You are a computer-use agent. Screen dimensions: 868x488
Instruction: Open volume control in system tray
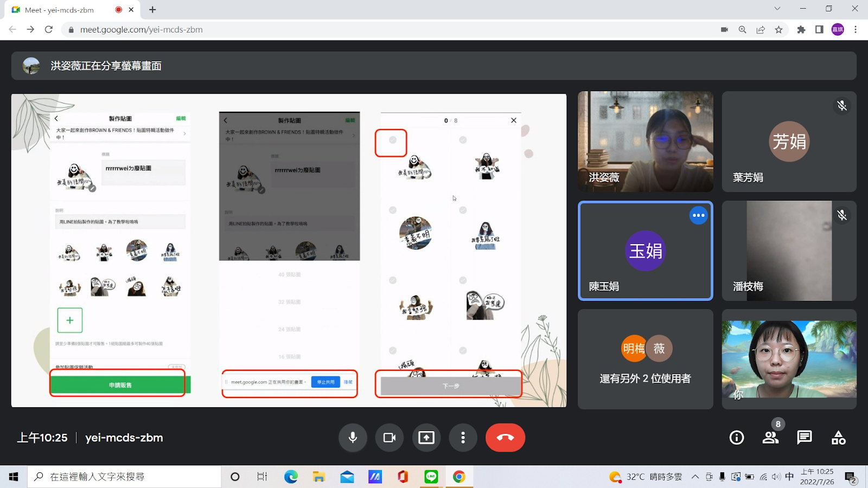pos(776,477)
